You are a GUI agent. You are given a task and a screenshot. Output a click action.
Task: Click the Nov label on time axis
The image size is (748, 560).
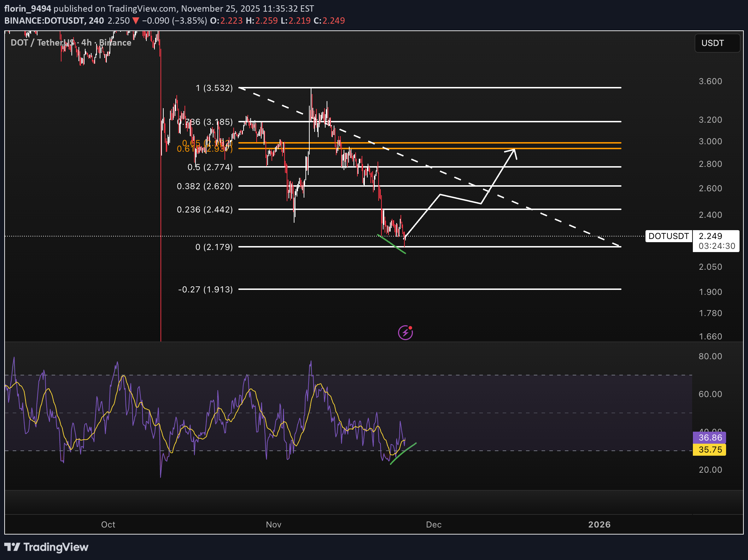coord(273,524)
